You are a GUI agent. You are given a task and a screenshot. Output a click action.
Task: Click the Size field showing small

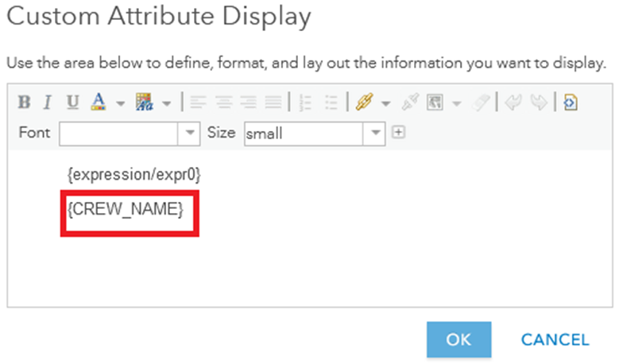(x=304, y=134)
